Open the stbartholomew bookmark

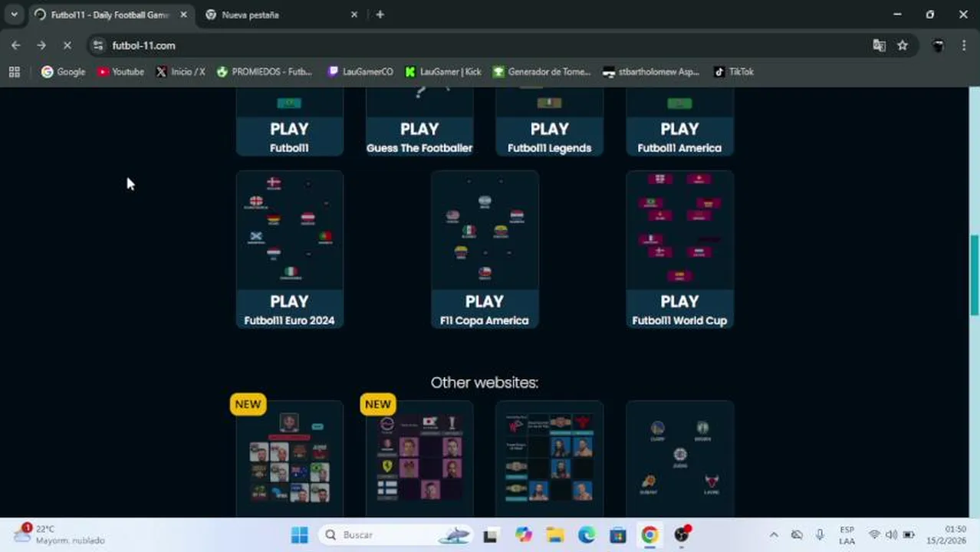tap(651, 71)
